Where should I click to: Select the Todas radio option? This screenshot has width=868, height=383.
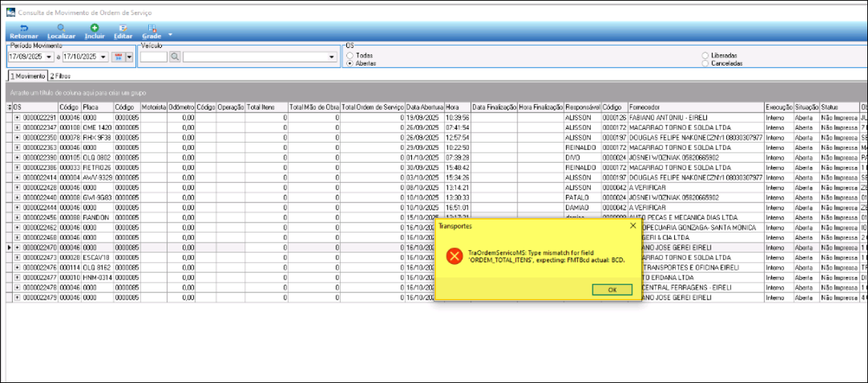(350, 55)
